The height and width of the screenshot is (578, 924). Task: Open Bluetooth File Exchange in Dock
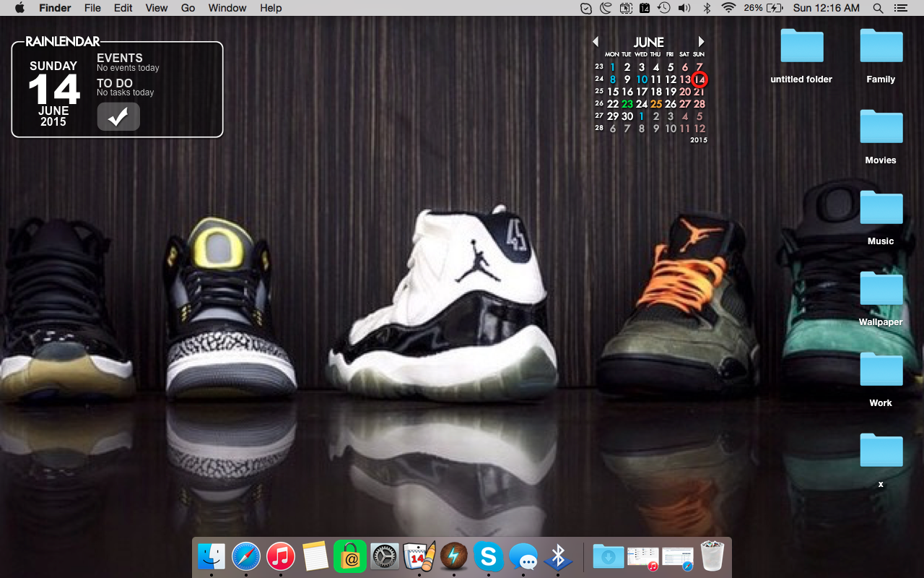point(558,556)
